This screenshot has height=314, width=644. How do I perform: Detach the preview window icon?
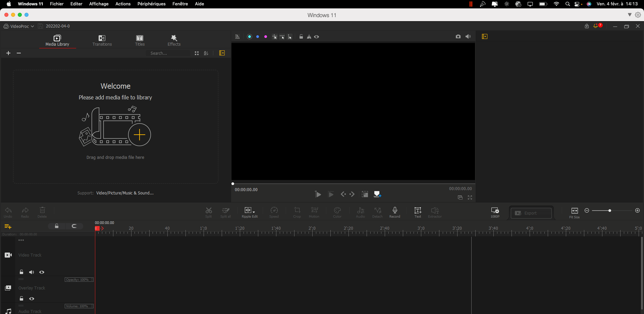pos(460,197)
